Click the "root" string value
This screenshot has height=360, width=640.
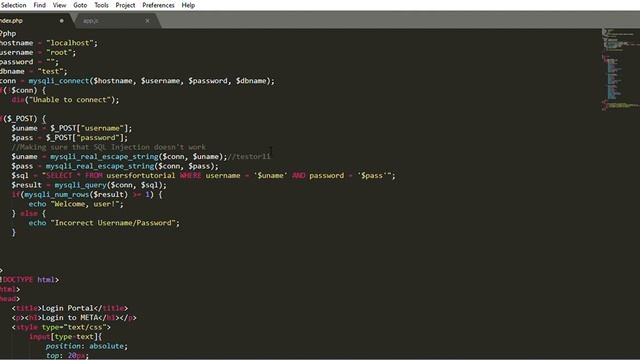(x=59, y=52)
